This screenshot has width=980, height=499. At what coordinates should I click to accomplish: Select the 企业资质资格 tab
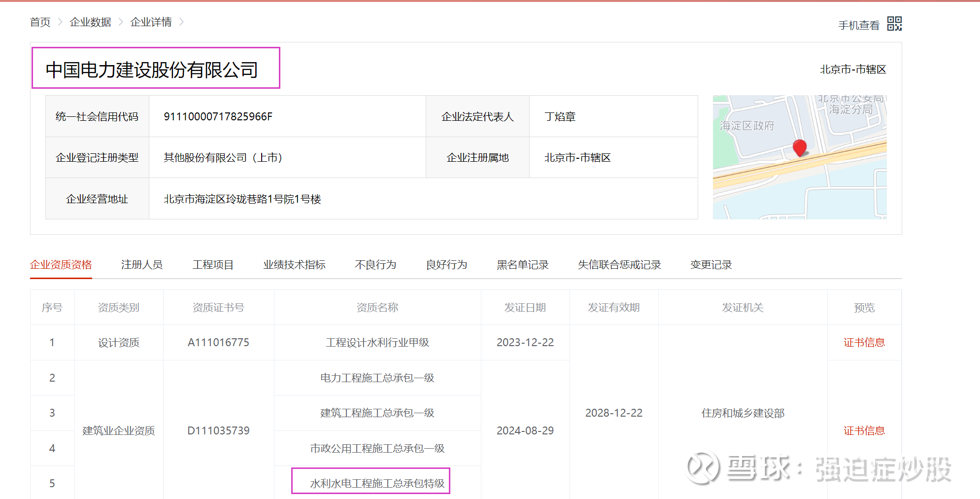click(61, 265)
